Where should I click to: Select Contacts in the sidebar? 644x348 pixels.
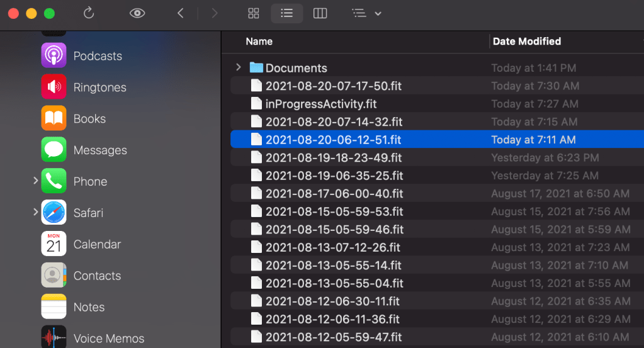(96, 276)
